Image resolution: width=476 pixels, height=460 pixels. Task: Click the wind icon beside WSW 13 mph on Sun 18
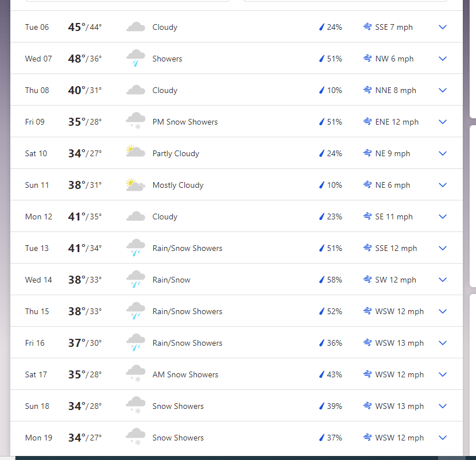367,405
